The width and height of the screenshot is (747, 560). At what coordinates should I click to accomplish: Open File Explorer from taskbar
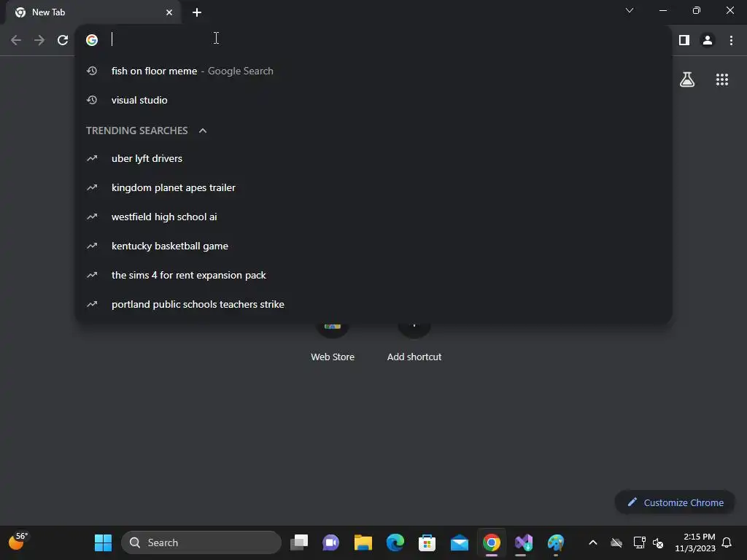click(x=363, y=542)
